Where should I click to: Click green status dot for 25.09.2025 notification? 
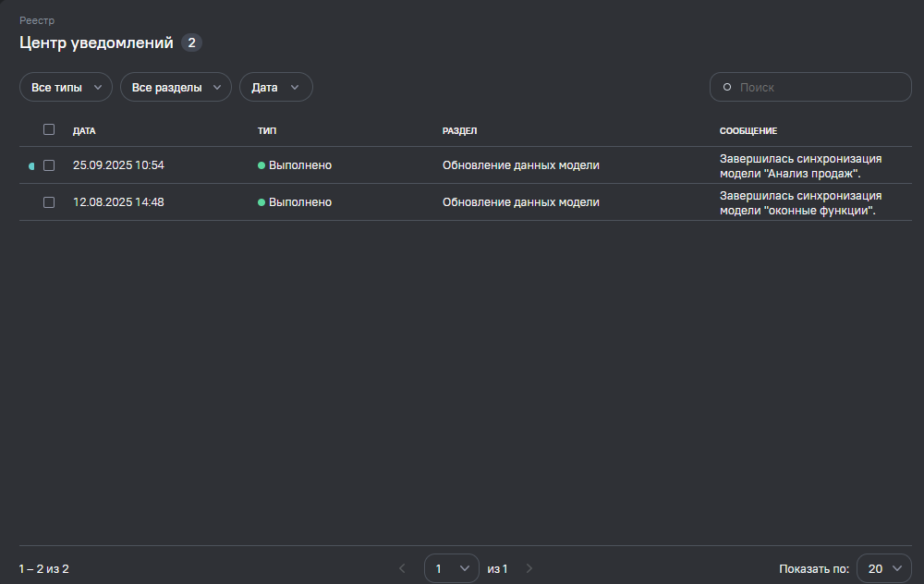coord(261,165)
